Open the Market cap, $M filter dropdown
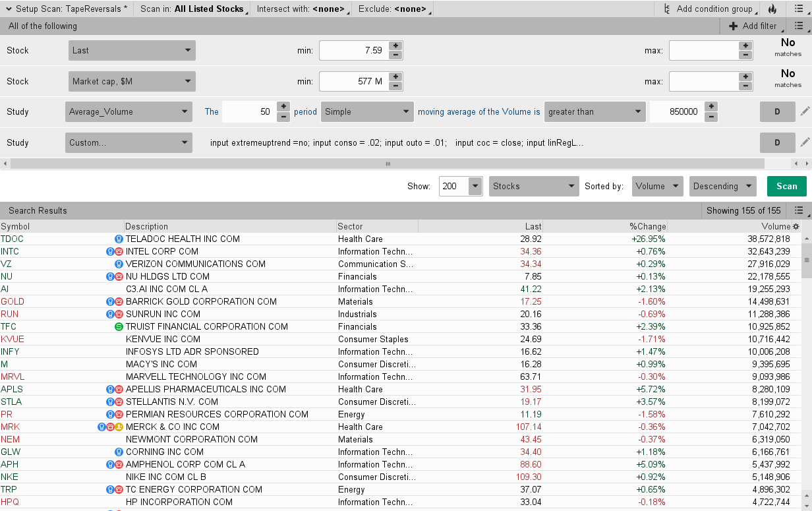The width and height of the screenshot is (812, 511). click(132, 81)
